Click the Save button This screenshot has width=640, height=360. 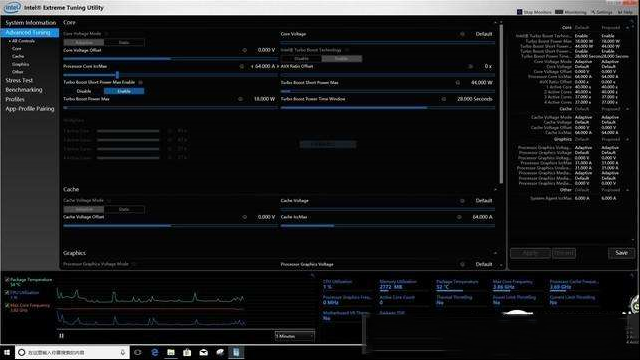coord(621,253)
